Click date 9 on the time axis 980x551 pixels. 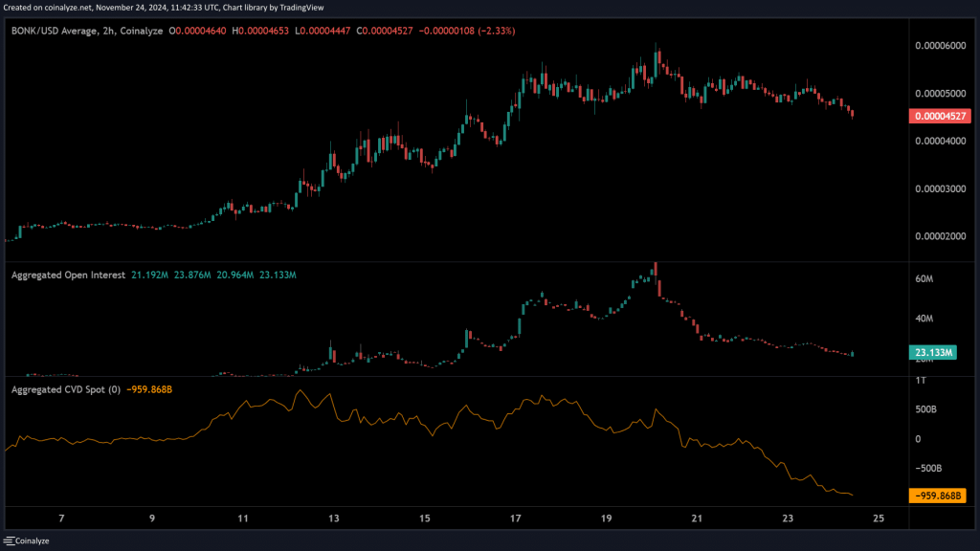coord(152,518)
